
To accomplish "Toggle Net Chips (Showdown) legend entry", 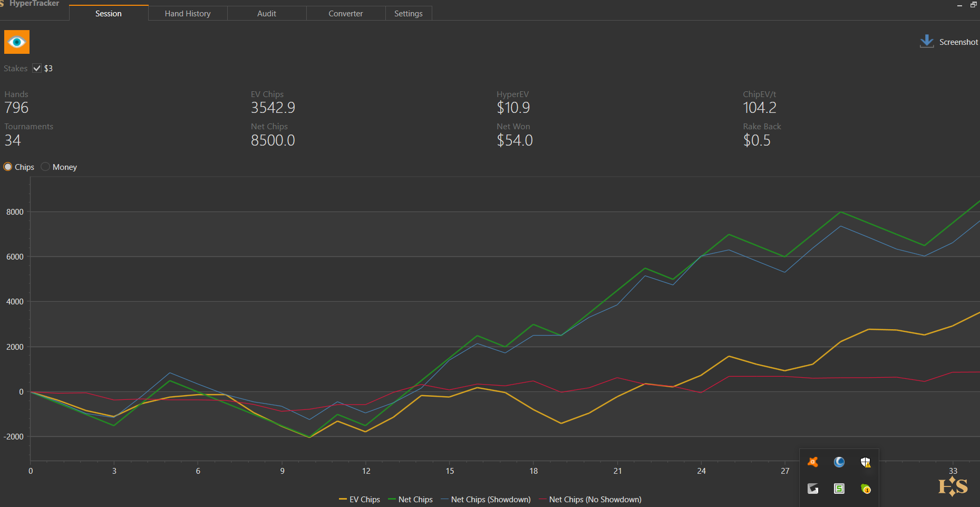I will pos(486,499).
